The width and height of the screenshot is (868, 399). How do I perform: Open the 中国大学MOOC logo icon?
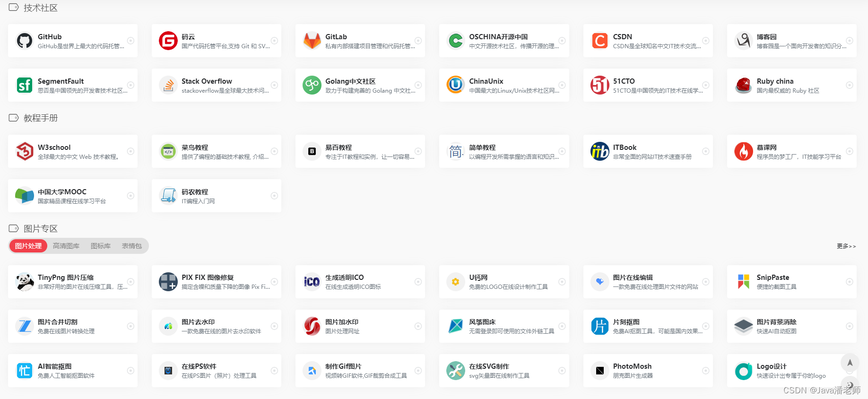(25, 196)
